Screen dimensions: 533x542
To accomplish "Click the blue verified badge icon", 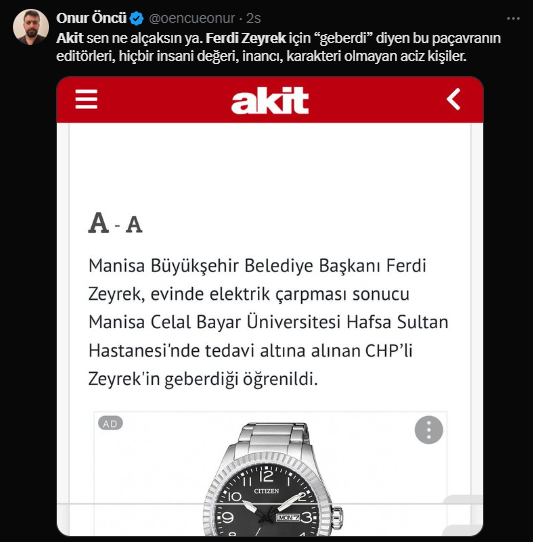I will point(137,19).
